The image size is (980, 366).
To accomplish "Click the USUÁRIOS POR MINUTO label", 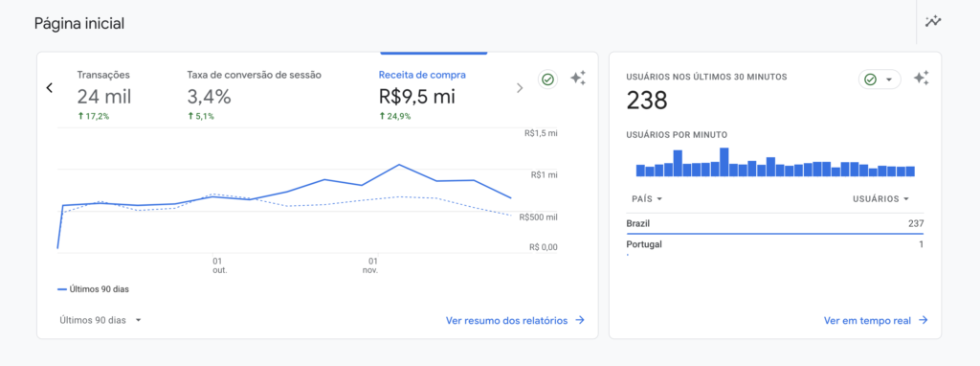I will (x=677, y=134).
